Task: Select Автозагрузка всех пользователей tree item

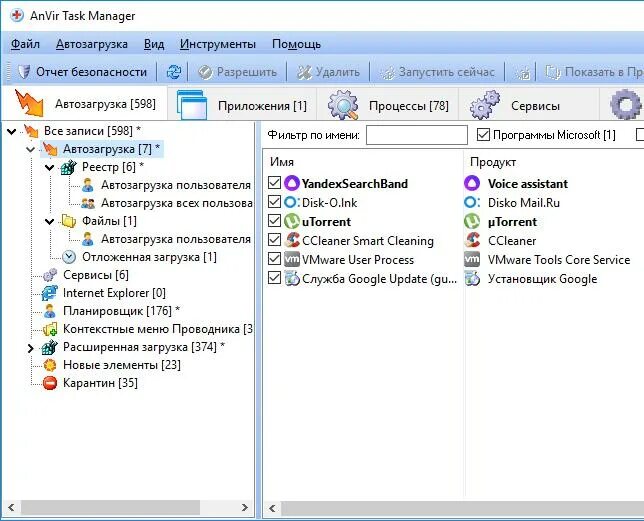Action: point(177,203)
